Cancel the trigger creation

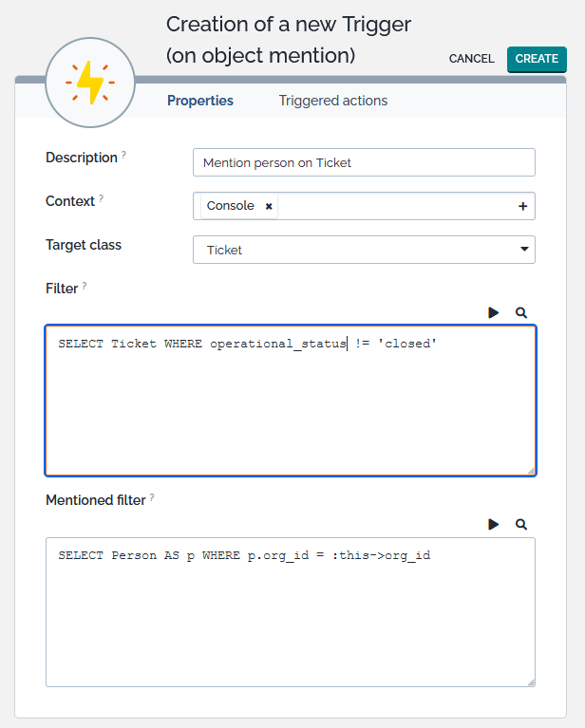(471, 59)
